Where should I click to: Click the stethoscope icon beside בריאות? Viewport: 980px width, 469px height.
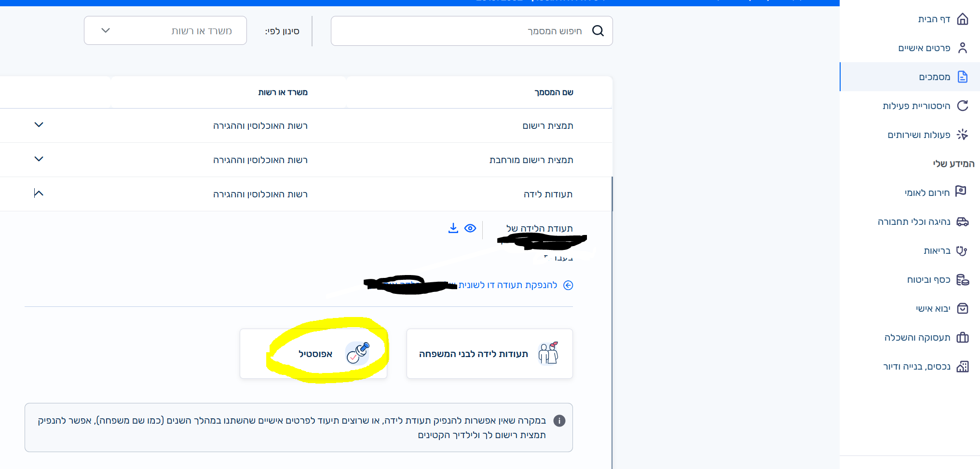click(962, 250)
